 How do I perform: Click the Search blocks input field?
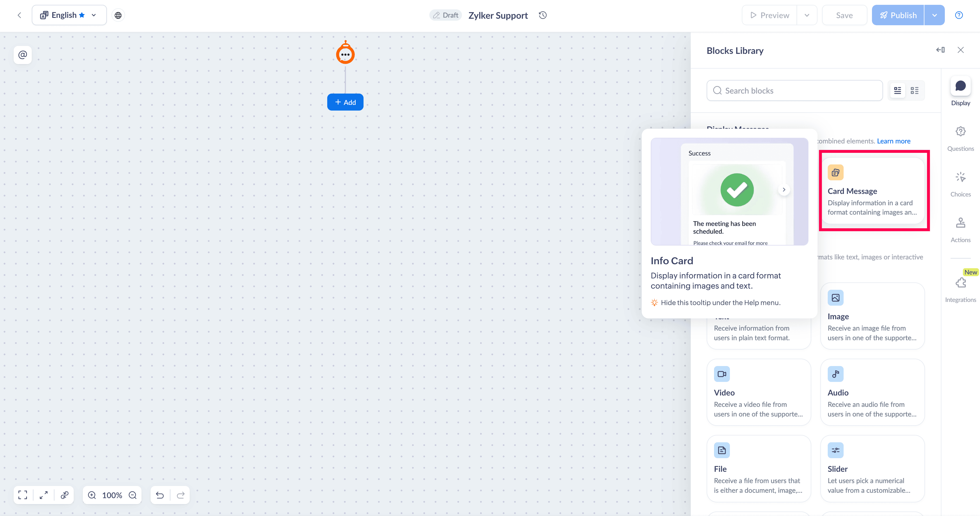794,90
